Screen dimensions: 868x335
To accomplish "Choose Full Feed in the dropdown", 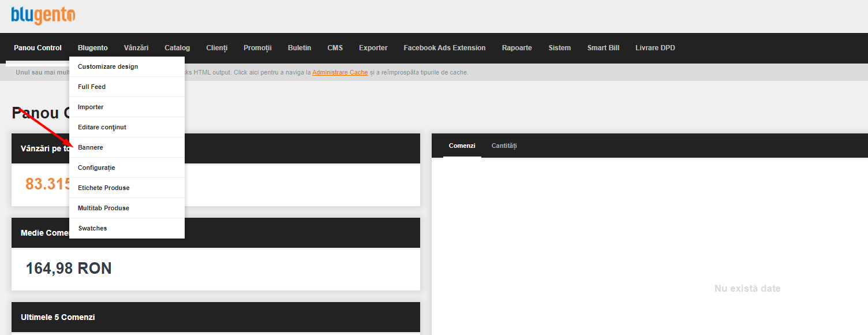I will tap(127, 87).
